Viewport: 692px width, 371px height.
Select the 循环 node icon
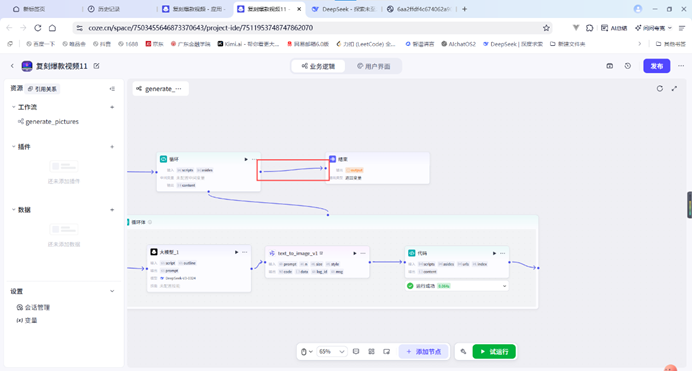(163, 159)
